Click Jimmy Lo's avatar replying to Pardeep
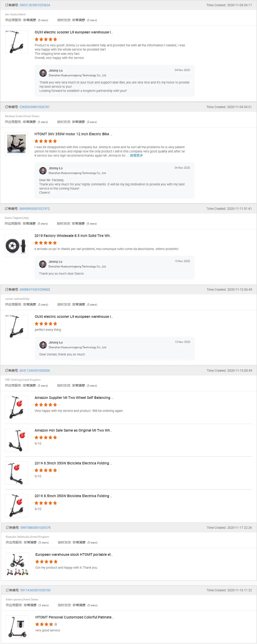Screen dimensions: 257x644 click(x=43, y=171)
